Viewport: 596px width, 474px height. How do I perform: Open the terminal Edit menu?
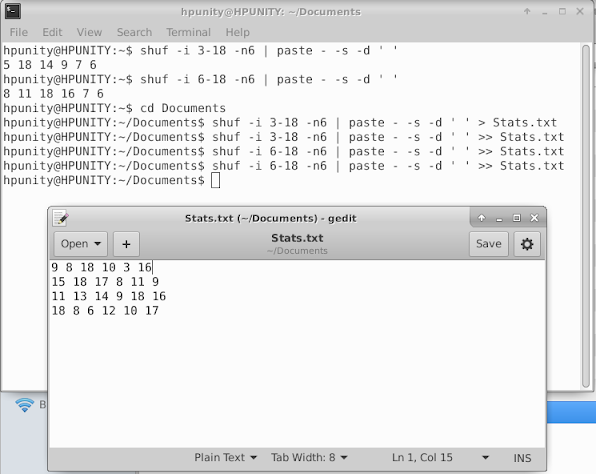[52, 32]
